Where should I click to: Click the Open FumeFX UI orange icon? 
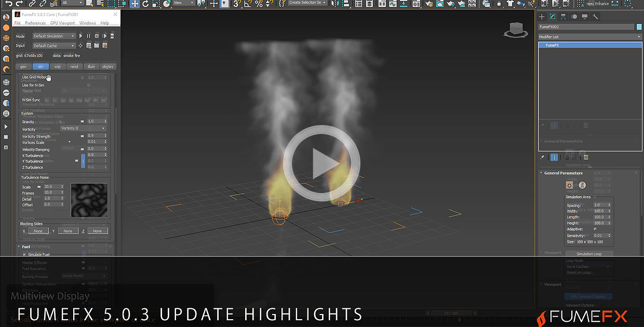tap(569, 185)
